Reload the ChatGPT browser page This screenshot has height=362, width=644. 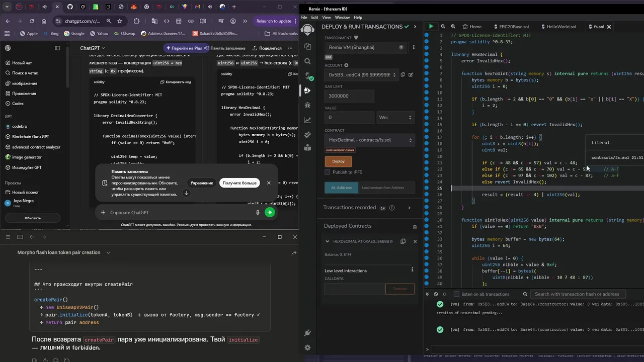pos(32,21)
